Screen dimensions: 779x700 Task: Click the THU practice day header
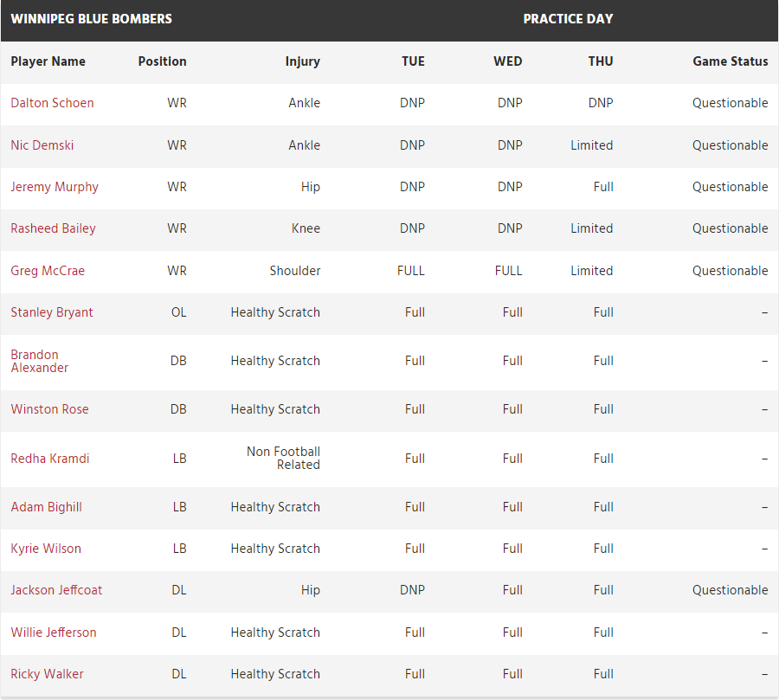[601, 61]
